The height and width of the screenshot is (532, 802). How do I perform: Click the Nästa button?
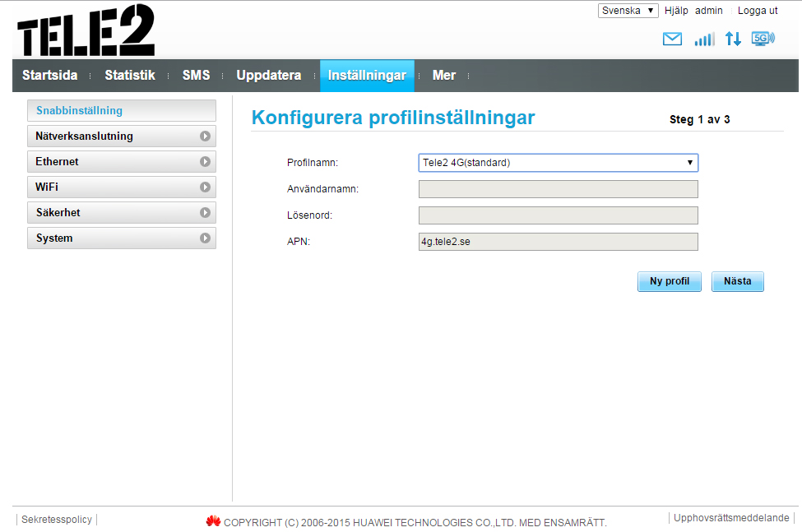point(738,281)
